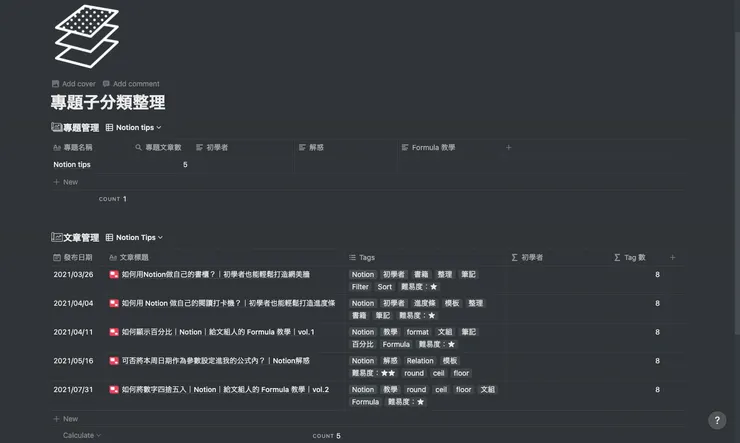Click the date 2021/03/26

tap(73, 275)
